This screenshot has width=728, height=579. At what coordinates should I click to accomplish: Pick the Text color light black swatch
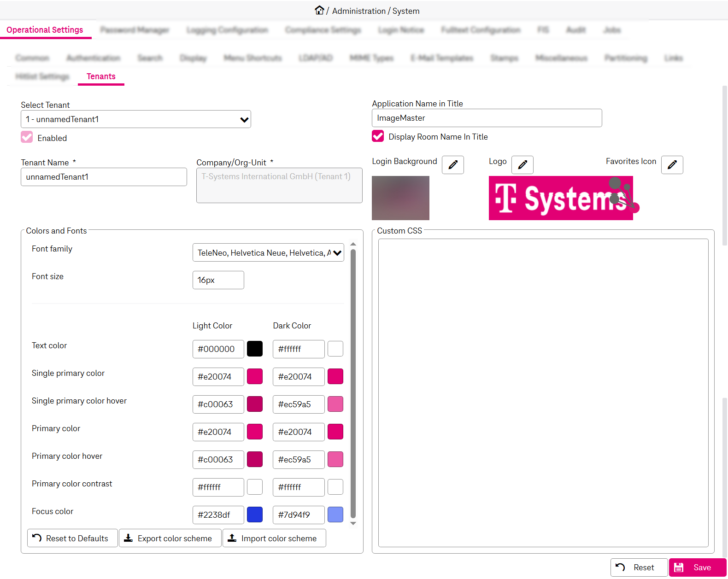click(x=255, y=349)
